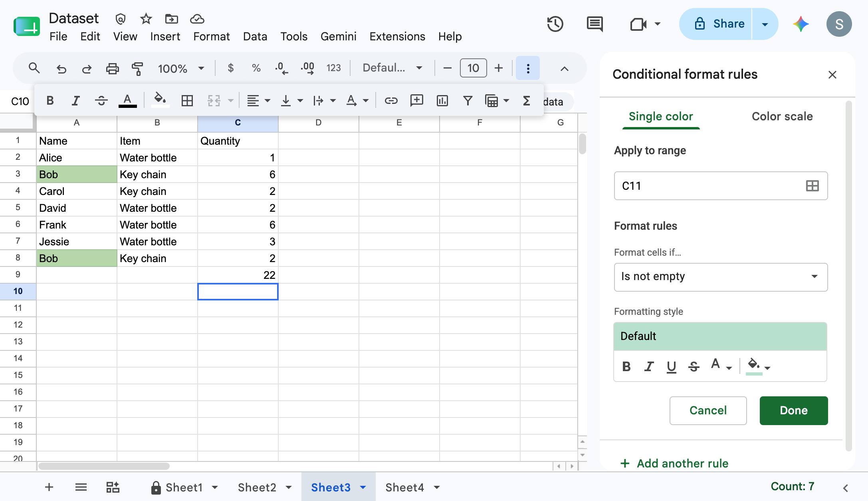Open the Share options dropdown arrow
The width and height of the screenshot is (868, 501).
pyautogui.click(x=765, y=24)
